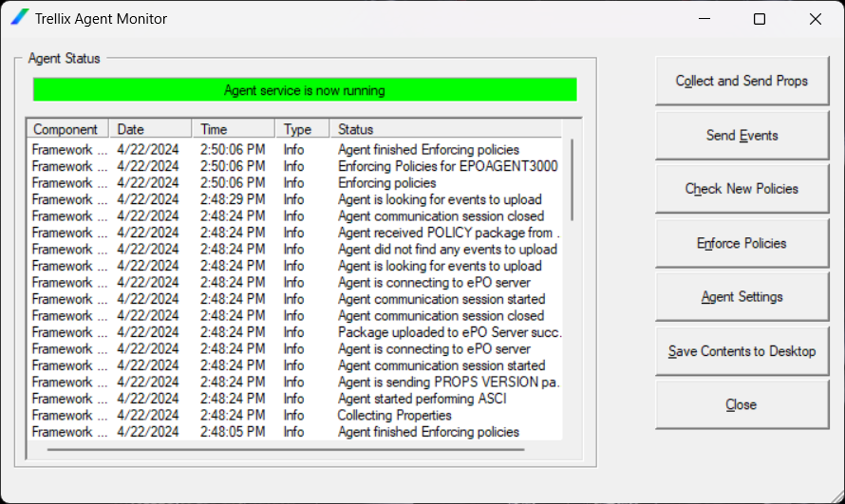Click the Status column header
The height and width of the screenshot is (504, 845).
(x=444, y=129)
